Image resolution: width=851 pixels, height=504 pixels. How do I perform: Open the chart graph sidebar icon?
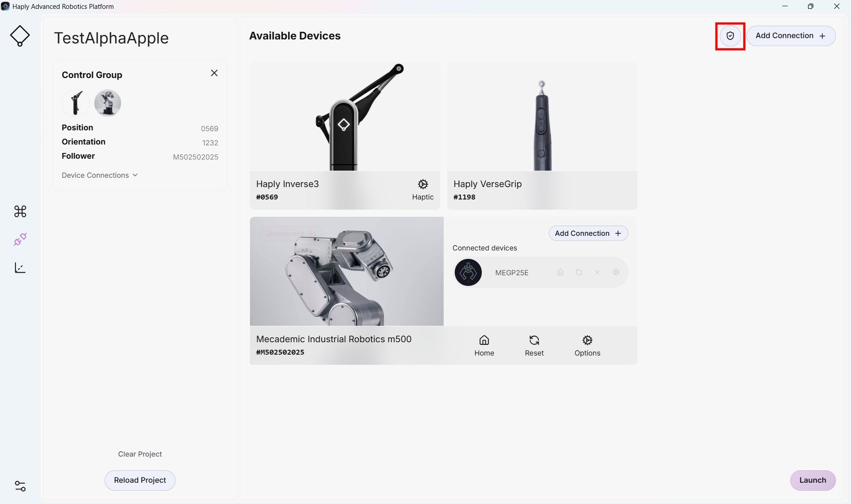pyautogui.click(x=20, y=268)
